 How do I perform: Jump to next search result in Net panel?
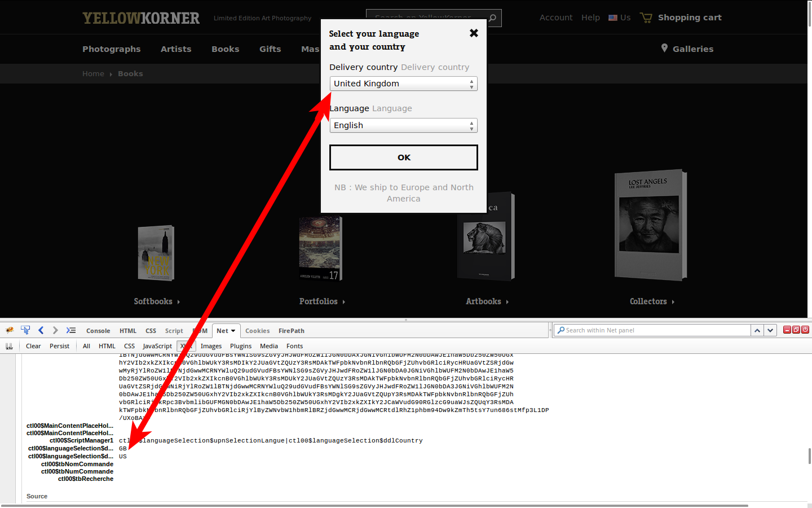pos(770,330)
